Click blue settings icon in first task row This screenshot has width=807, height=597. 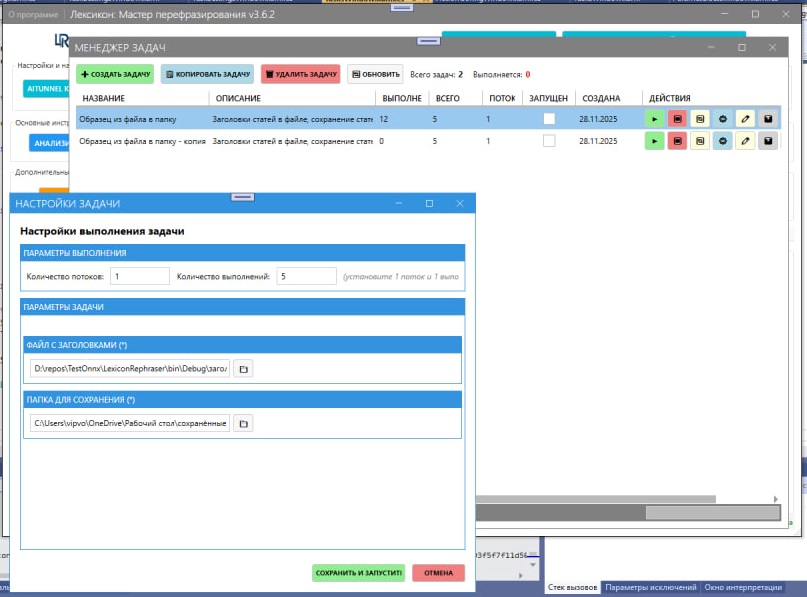coord(722,119)
